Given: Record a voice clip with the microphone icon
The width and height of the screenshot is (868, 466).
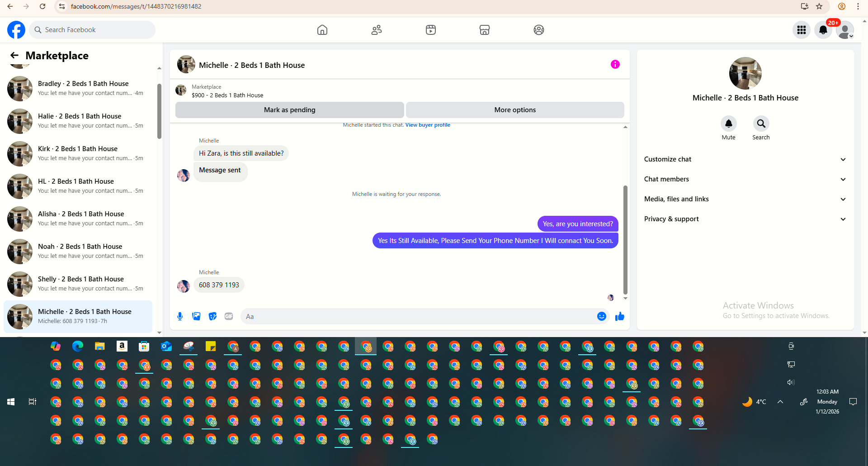Looking at the screenshot, I should pos(180,316).
